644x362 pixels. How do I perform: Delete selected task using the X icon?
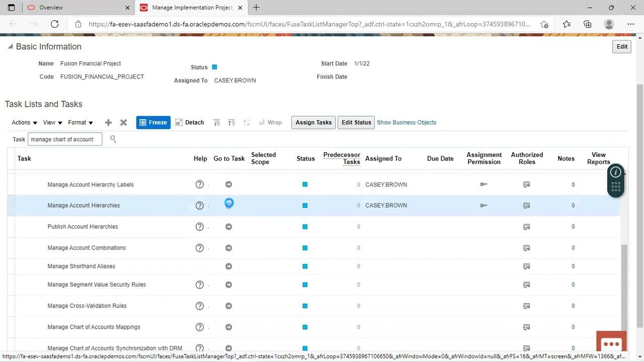click(x=123, y=123)
